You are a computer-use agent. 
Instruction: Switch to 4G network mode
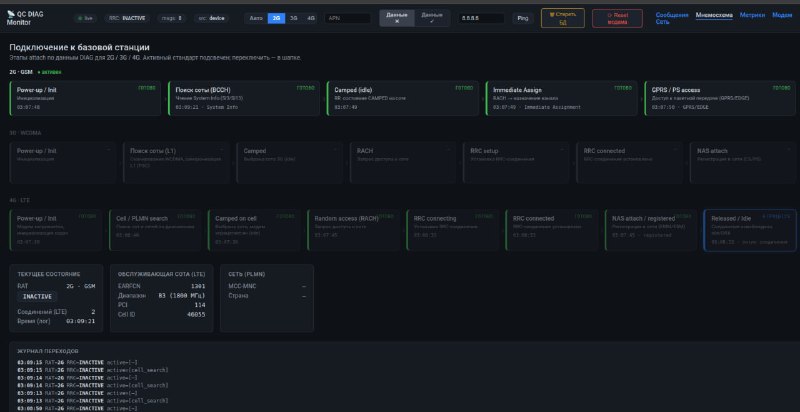pos(311,18)
